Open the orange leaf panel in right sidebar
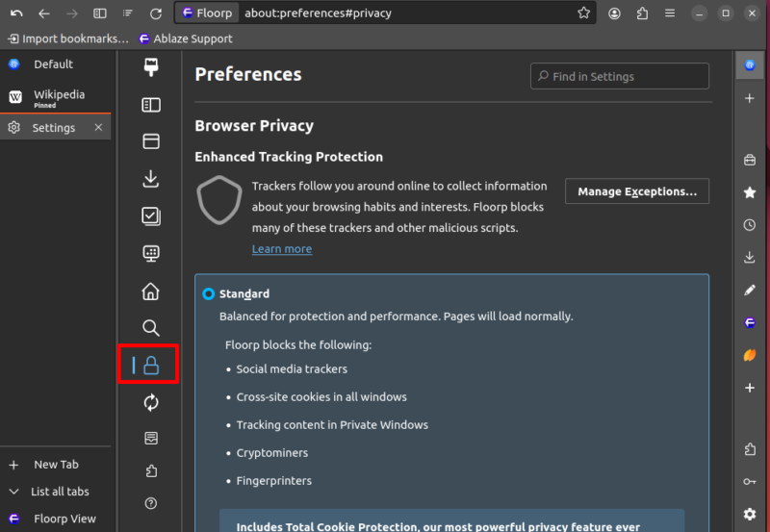This screenshot has height=532, width=770. pos(750,355)
